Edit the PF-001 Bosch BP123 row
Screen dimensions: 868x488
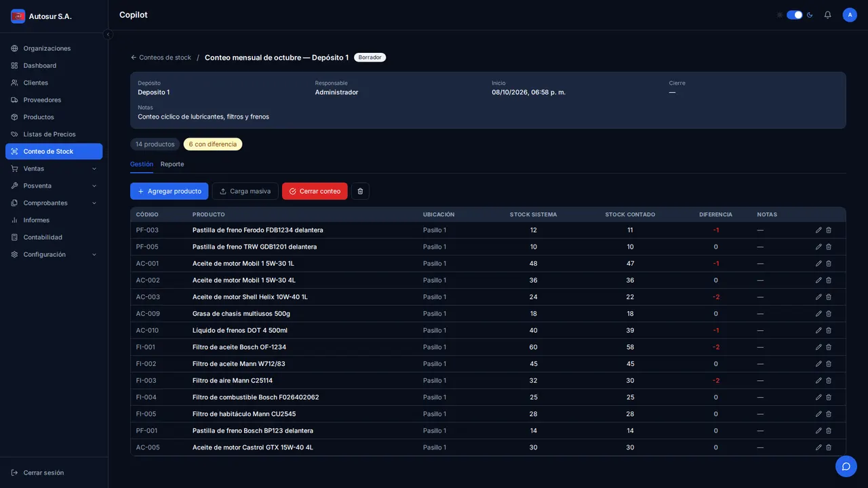[x=818, y=431]
